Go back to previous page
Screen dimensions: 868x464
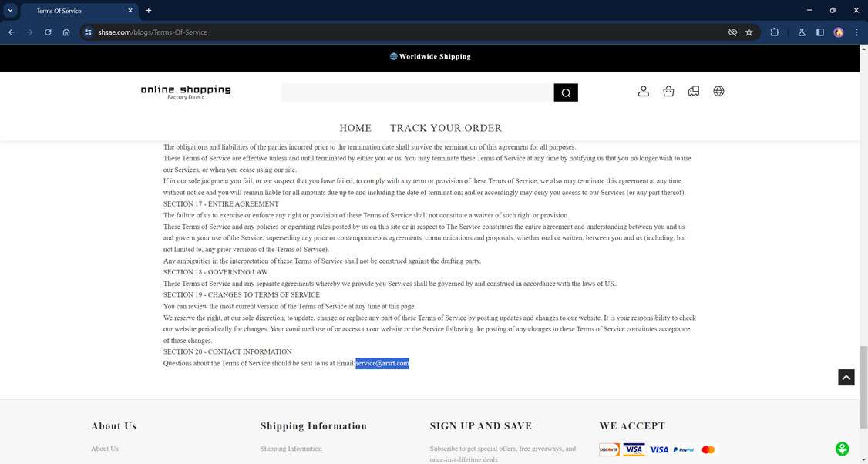pos(11,32)
